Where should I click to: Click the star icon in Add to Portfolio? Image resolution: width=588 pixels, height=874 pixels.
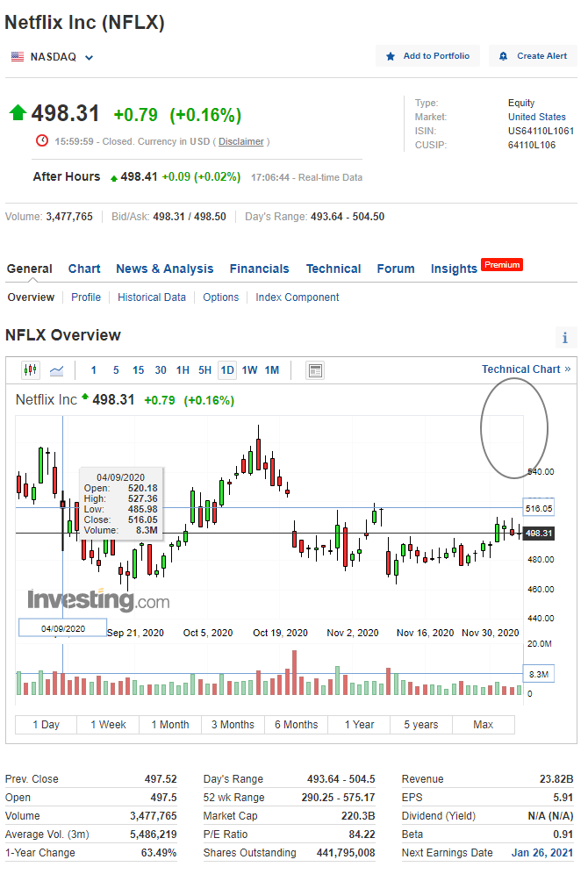click(391, 56)
